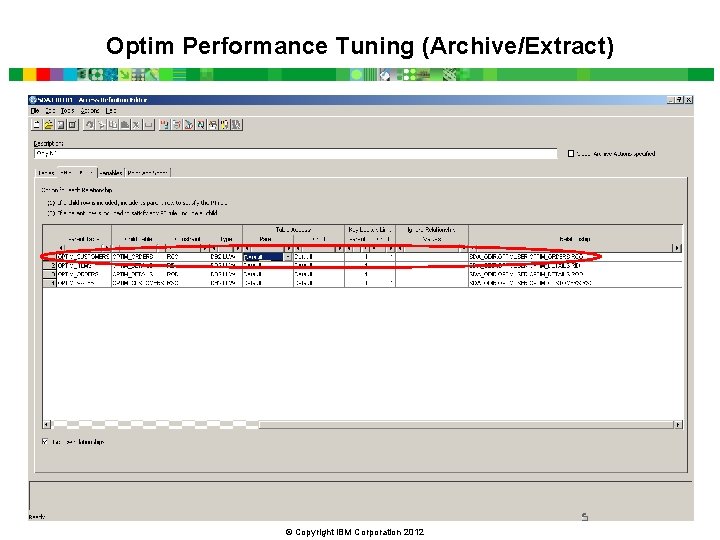
Task: Click the row 2 header in the relationship grid
Action: 50,265
